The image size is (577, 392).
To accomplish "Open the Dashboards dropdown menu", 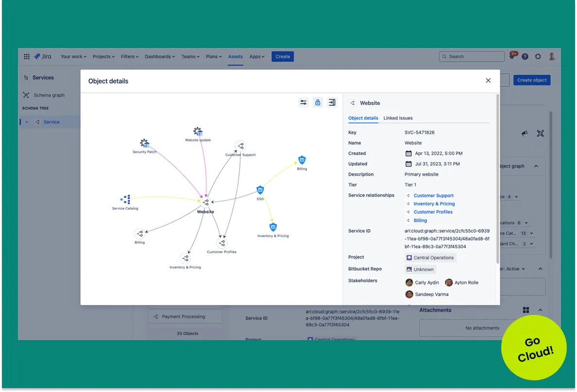I will click(x=160, y=57).
